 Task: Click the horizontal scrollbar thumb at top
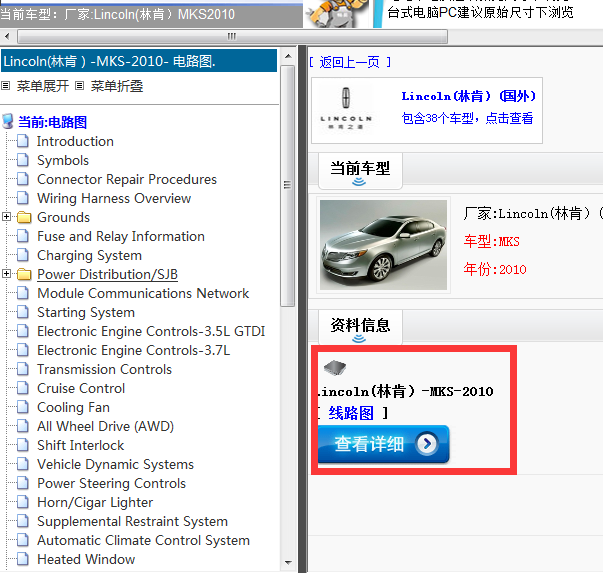tap(232, 37)
